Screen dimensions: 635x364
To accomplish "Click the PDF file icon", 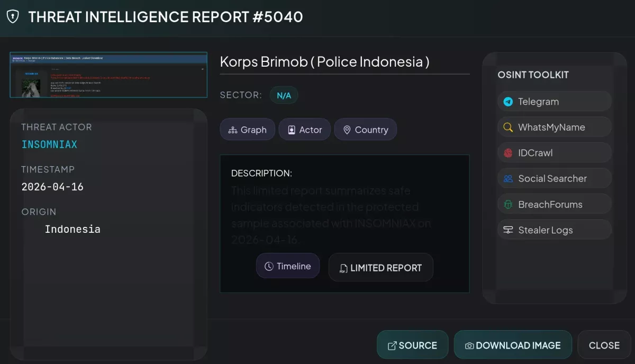I will (x=343, y=268).
